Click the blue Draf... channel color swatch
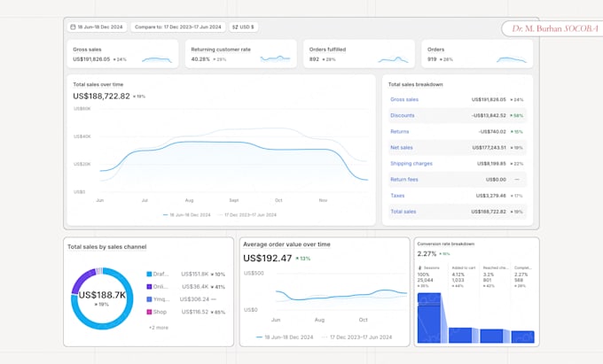The width and height of the screenshot is (603, 364). [x=149, y=274]
